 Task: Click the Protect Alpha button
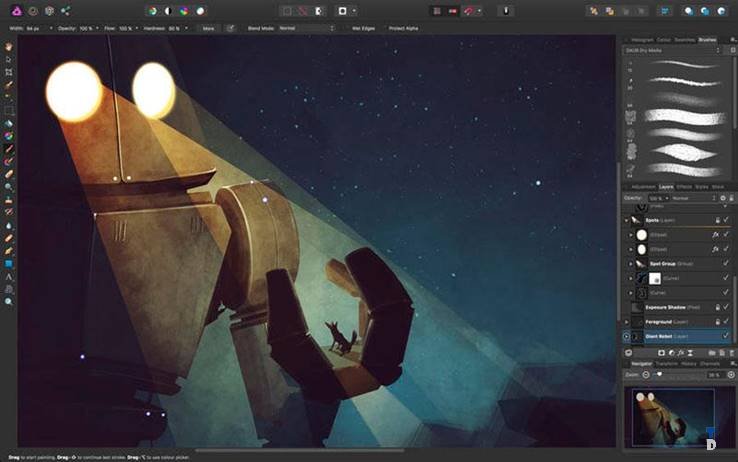(404, 28)
